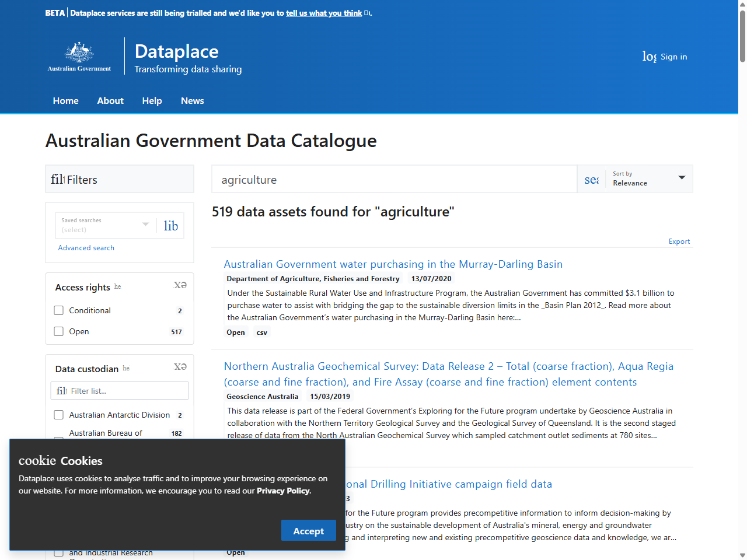
Task: Click the Australian Government coat of arms logo
Action: pyautogui.click(x=79, y=55)
